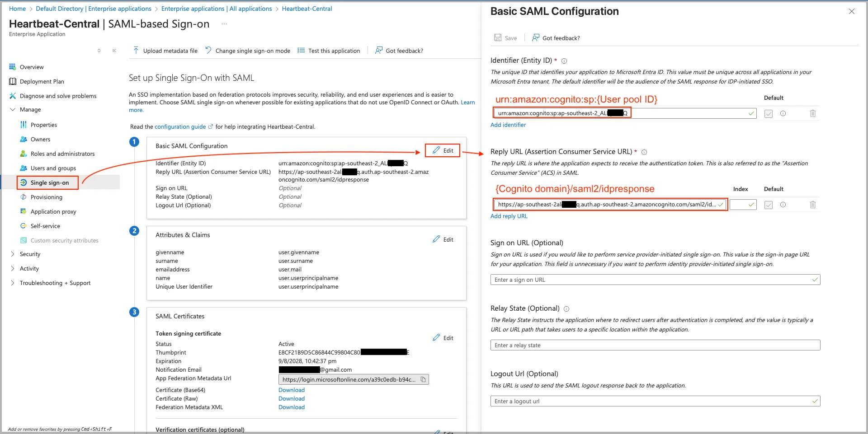Click the Enter a sign on URL field

pos(651,280)
